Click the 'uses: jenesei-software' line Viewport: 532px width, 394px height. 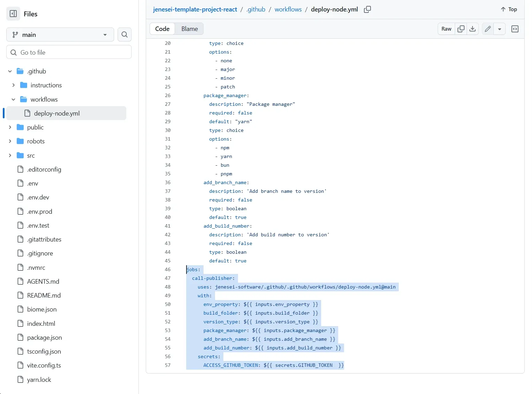tap(296, 287)
